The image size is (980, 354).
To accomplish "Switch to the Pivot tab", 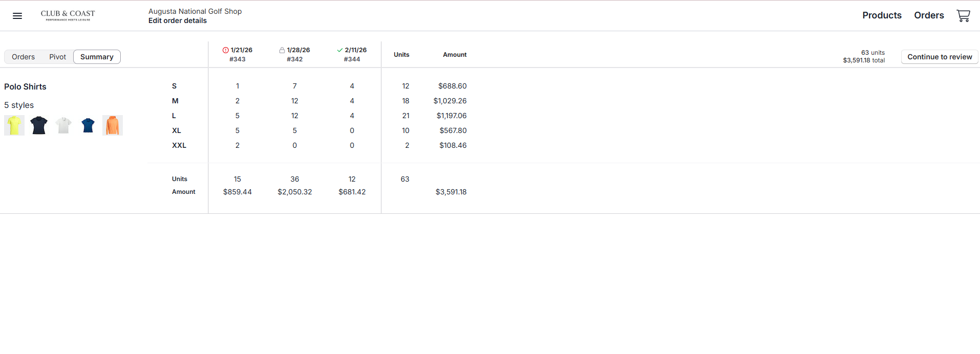I will point(57,57).
